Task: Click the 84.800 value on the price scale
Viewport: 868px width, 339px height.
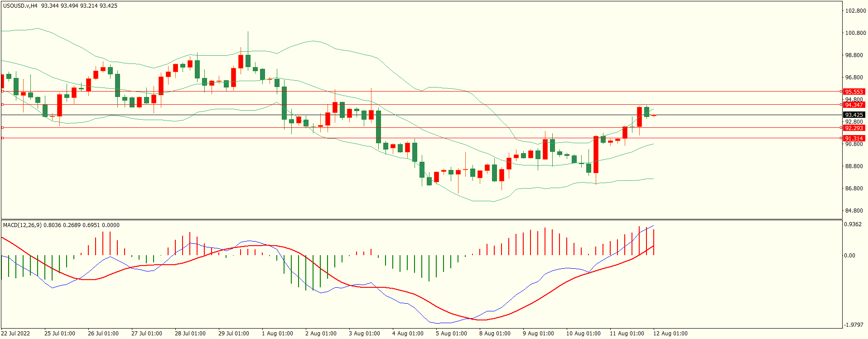Action: pos(854,211)
